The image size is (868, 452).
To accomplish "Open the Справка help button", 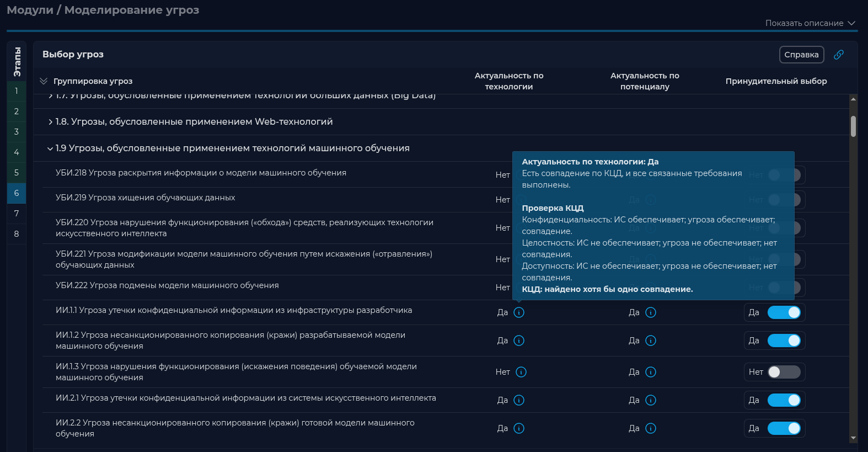I will (801, 55).
